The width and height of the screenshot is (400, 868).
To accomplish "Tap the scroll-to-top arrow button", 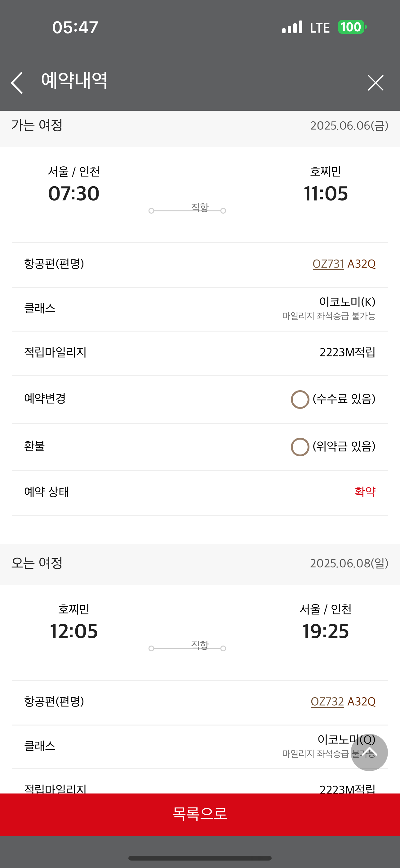I will pyautogui.click(x=369, y=752).
